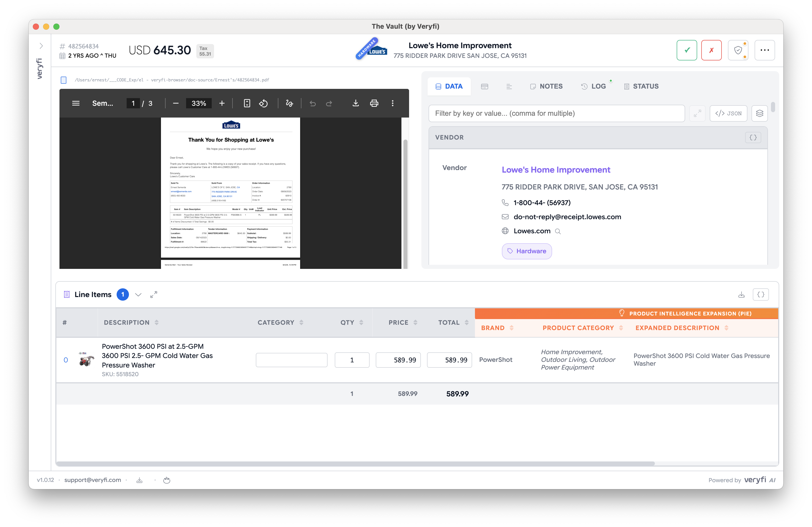Image resolution: width=812 pixels, height=527 pixels.
Task: Click the Tax 55.31 badge
Action: (205, 51)
